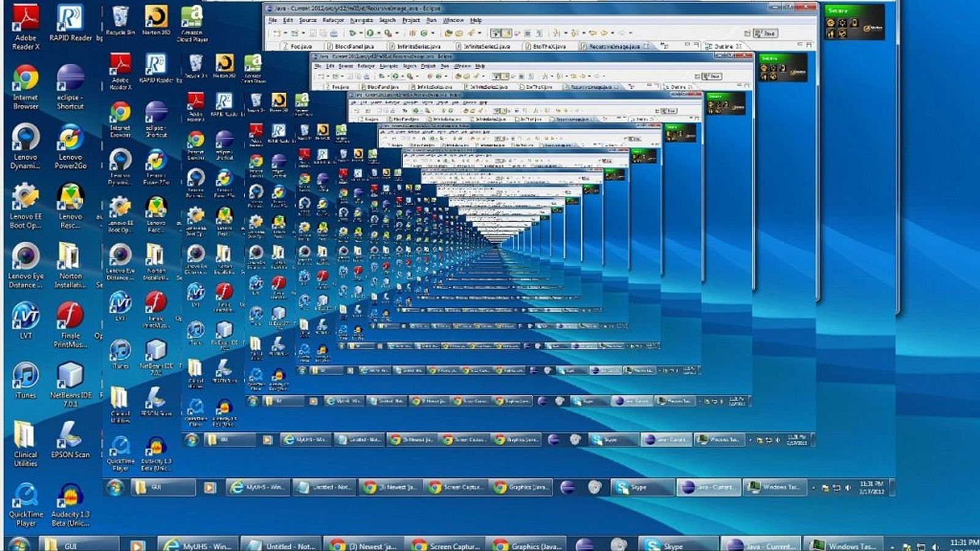
Task: Open the largest Adobe Reader X desktop icon
Action: [26, 20]
